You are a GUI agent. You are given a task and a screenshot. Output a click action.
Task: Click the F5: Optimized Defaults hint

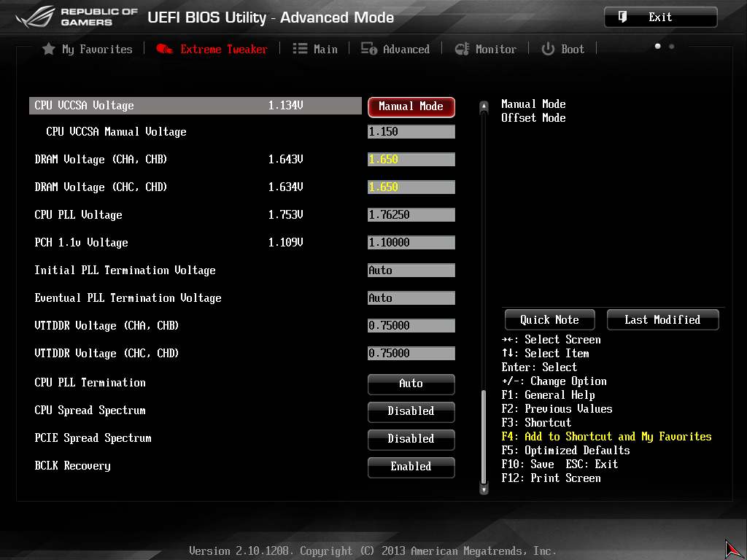pos(565,451)
